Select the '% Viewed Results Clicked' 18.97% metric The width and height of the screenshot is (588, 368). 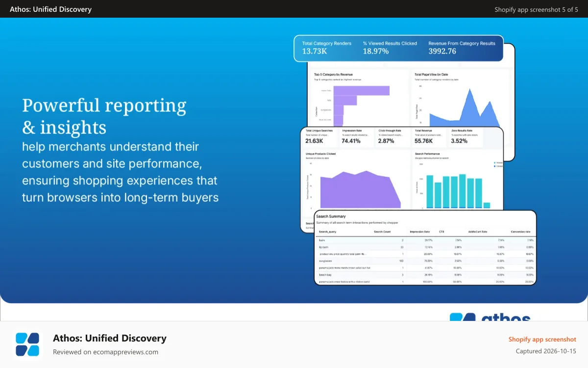click(x=390, y=48)
